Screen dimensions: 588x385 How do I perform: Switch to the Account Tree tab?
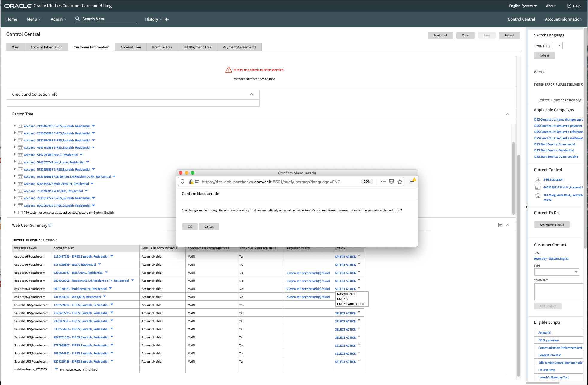click(130, 47)
